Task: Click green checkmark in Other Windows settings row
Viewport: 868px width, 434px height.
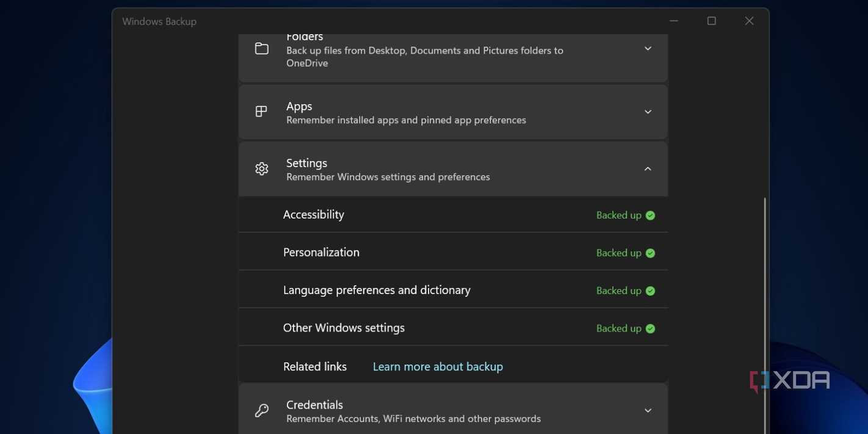Action: coord(650,329)
